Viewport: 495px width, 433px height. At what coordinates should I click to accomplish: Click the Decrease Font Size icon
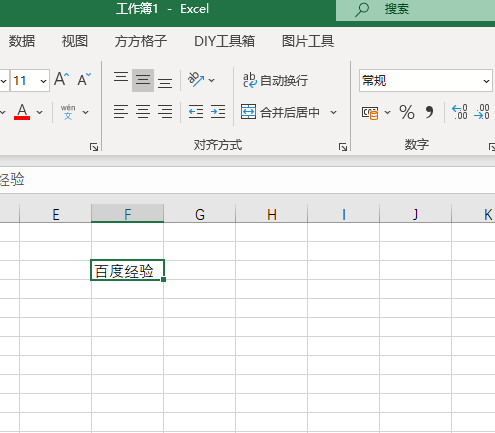tap(84, 80)
